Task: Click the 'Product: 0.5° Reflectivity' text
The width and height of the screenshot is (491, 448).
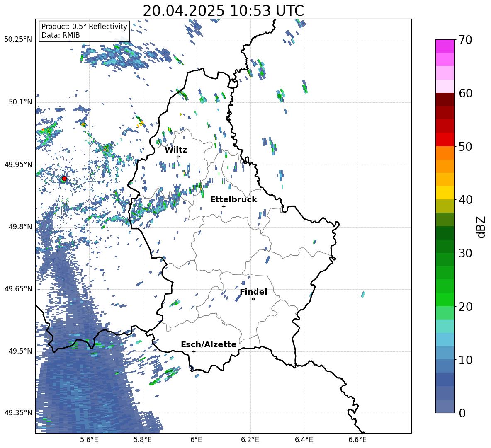Action: tap(84, 27)
